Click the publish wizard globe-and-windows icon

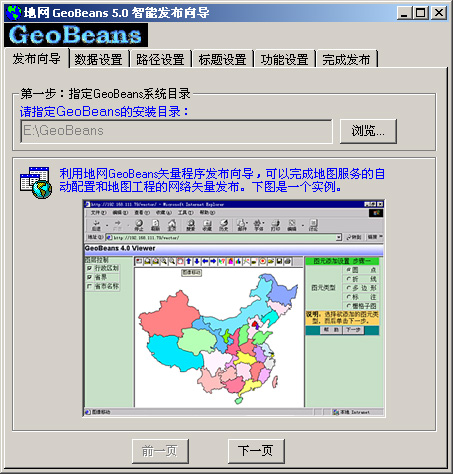click(36, 183)
